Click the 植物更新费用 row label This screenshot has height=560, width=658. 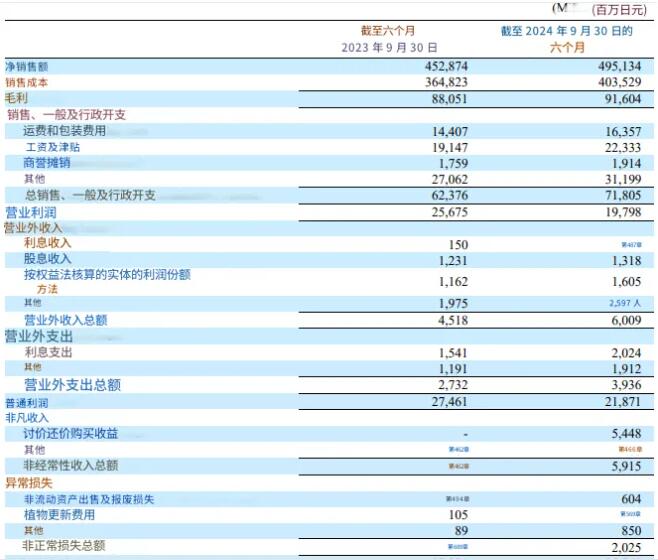[x=58, y=513]
